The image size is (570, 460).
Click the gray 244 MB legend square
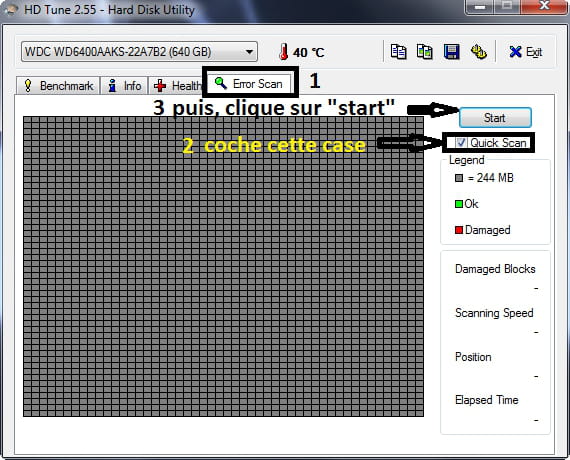[459, 178]
